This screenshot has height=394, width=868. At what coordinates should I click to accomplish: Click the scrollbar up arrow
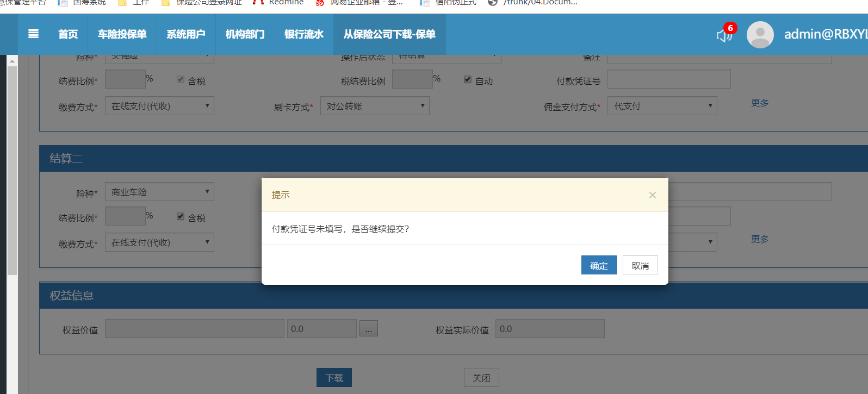coord(12,61)
